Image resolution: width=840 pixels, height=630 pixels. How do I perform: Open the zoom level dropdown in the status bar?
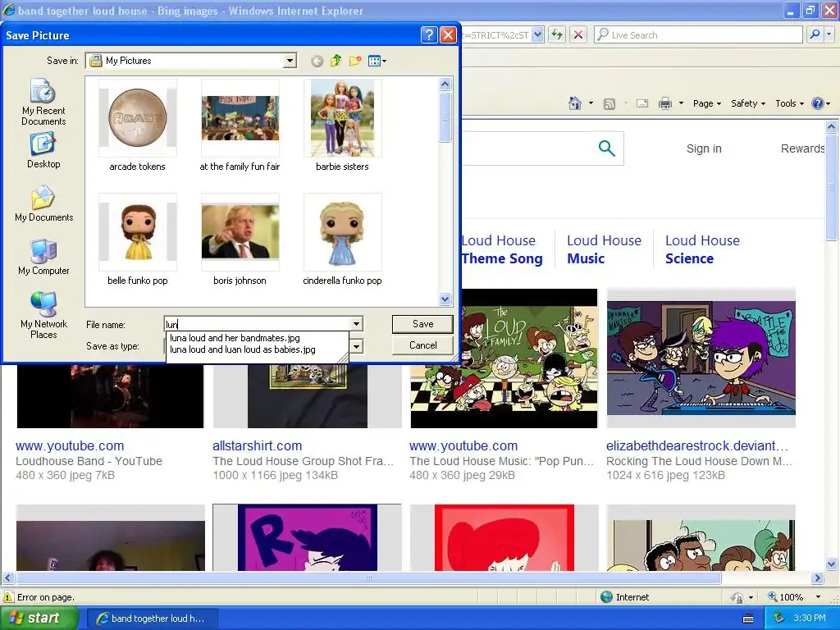pos(818,597)
